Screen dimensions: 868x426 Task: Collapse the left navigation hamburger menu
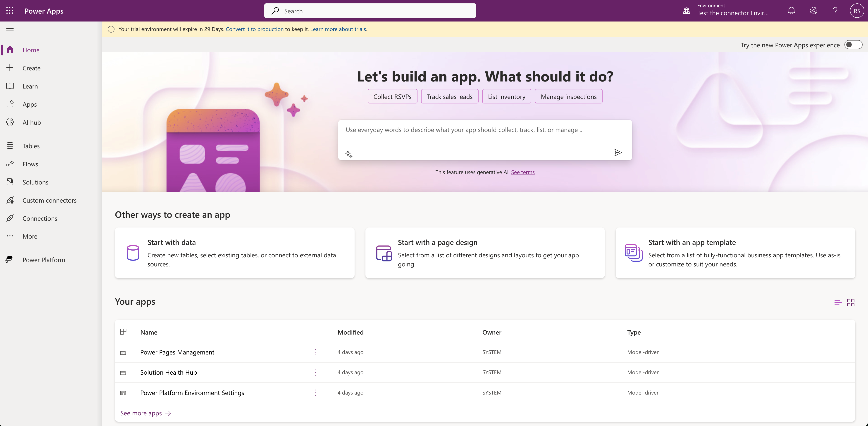point(10,31)
